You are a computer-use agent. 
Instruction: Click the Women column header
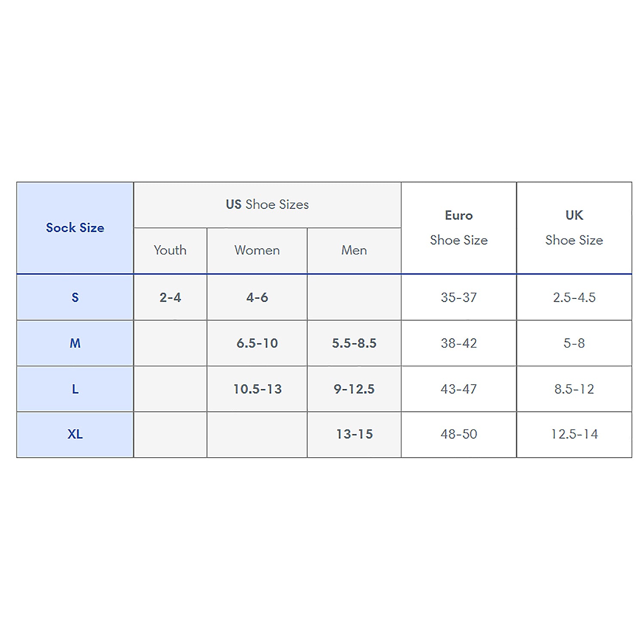(257, 250)
